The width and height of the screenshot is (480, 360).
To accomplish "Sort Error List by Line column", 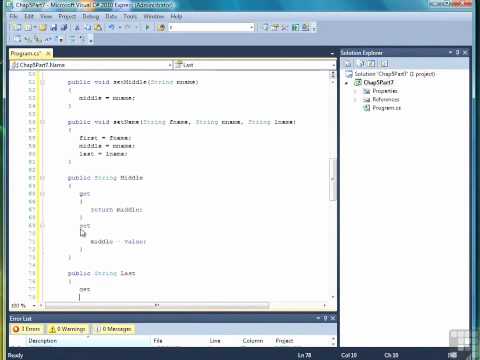I will [x=215, y=341].
